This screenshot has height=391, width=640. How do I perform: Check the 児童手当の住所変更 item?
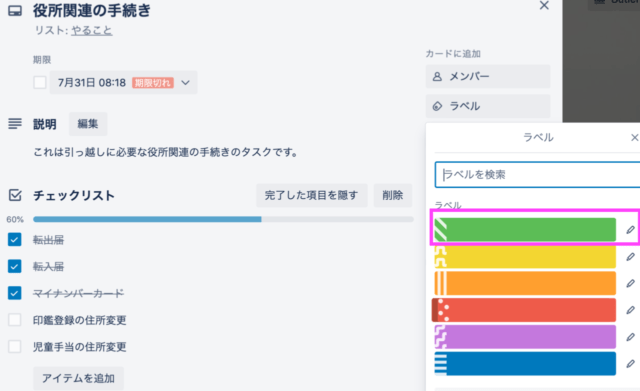[x=14, y=347]
